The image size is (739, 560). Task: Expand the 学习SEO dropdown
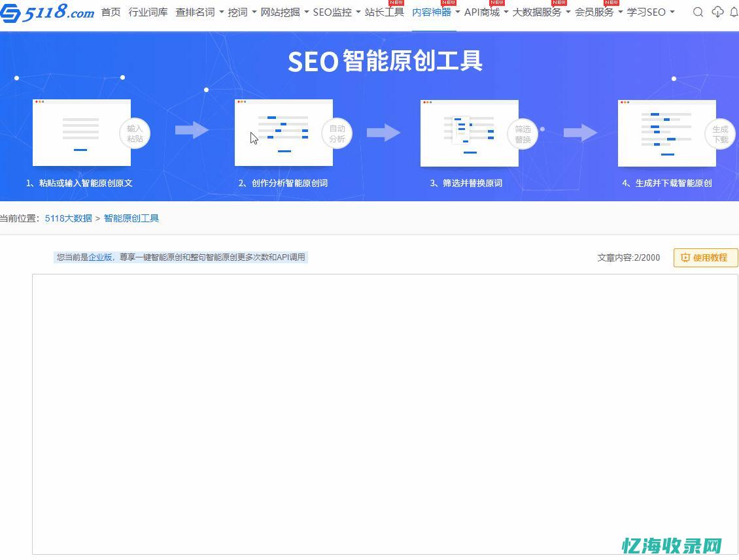(647, 12)
